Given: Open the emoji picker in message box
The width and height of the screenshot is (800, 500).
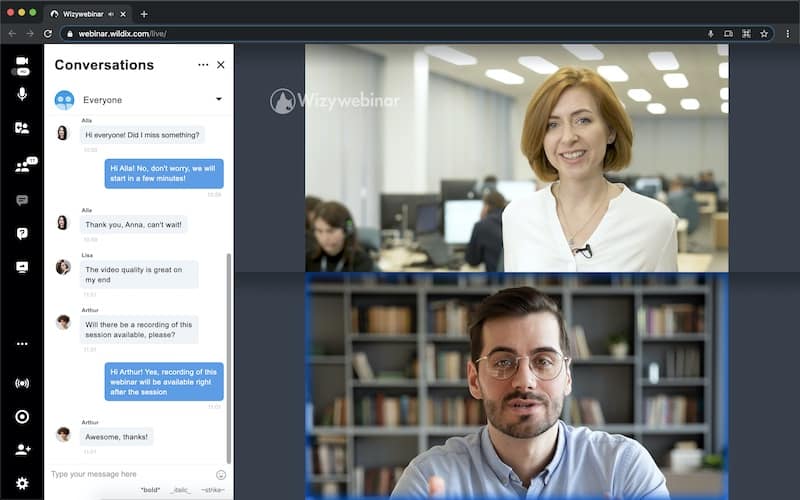Looking at the screenshot, I should 221,474.
